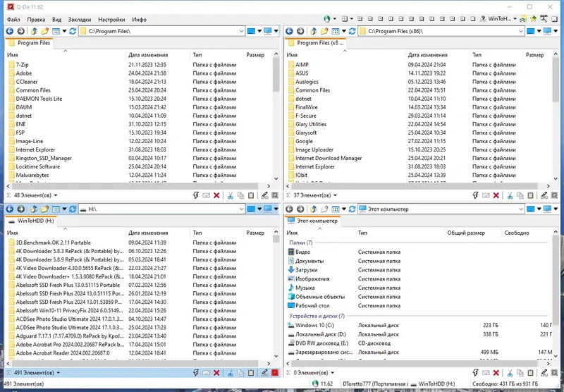Click the forward arrow in the Этот компьютер pane
The height and width of the screenshot is (392, 564).
point(300,209)
